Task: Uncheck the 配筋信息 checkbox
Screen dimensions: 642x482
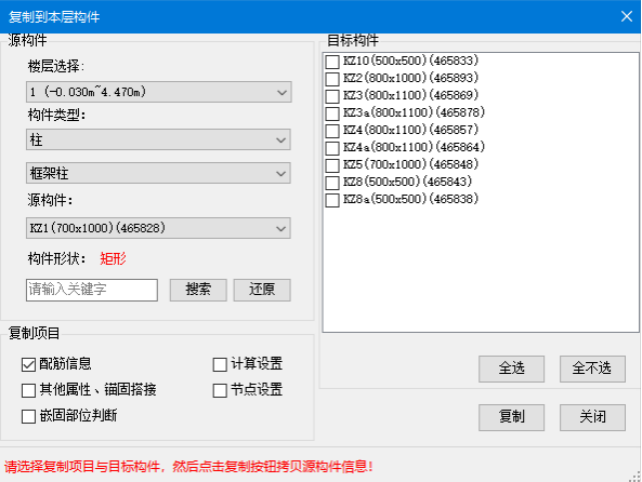Action: point(28,364)
